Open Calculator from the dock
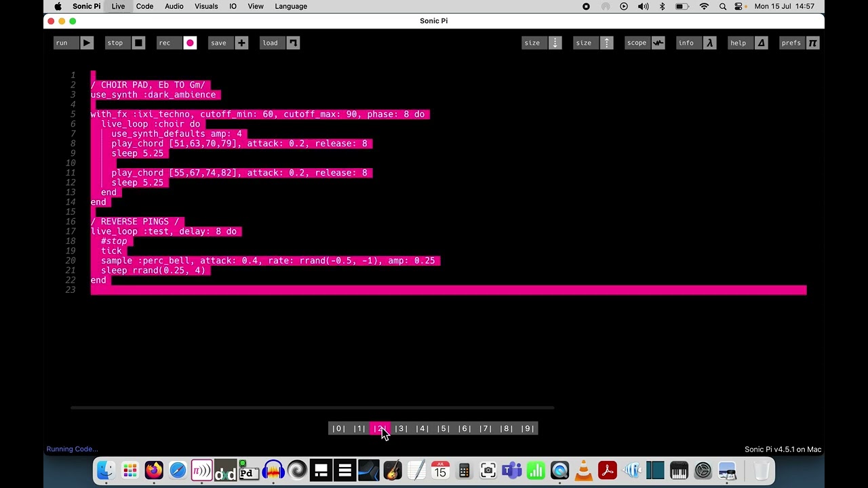 tap(464, 470)
